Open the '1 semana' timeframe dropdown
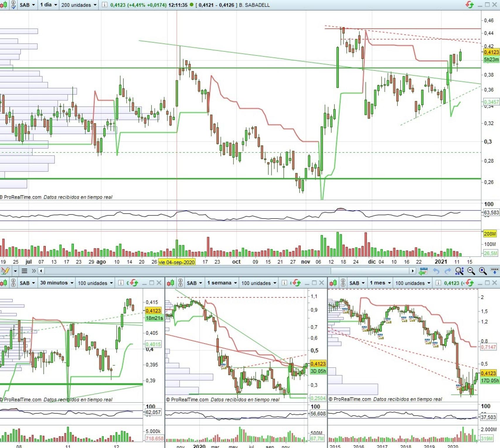 tap(222, 283)
